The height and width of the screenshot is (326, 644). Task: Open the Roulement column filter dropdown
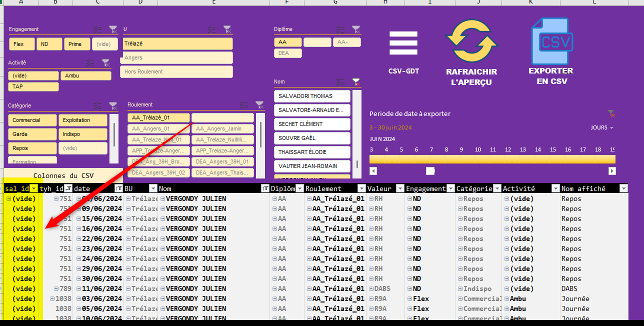click(x=361, y=188)
